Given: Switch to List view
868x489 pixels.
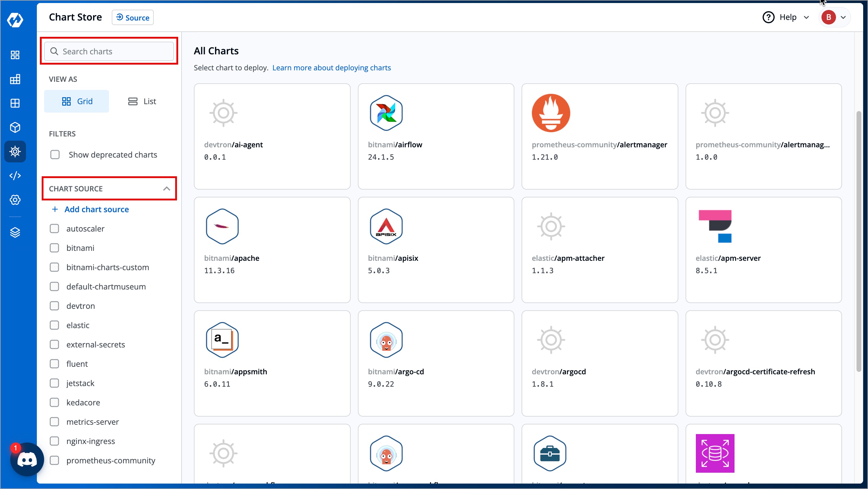Looking at the screenshot, I should 142,101.
